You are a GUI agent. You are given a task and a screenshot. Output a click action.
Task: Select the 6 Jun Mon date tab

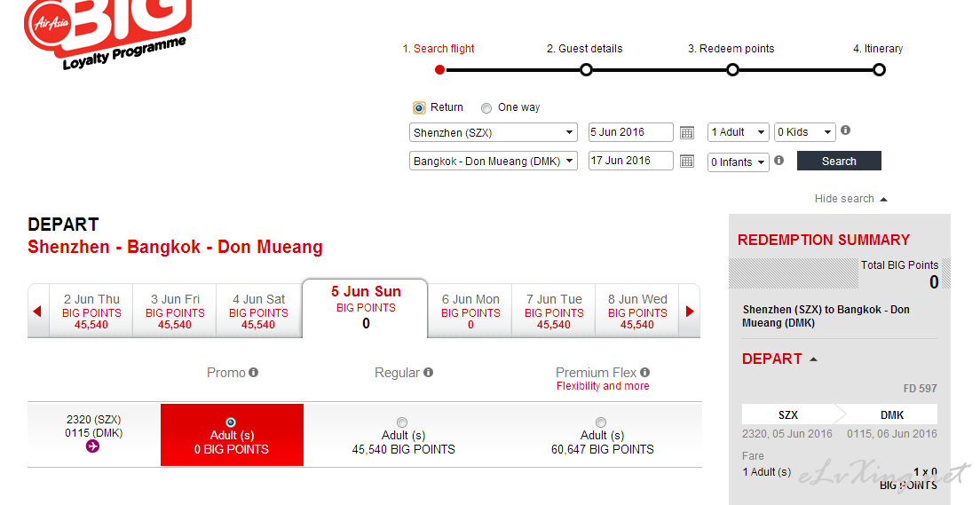pos(470,312)
